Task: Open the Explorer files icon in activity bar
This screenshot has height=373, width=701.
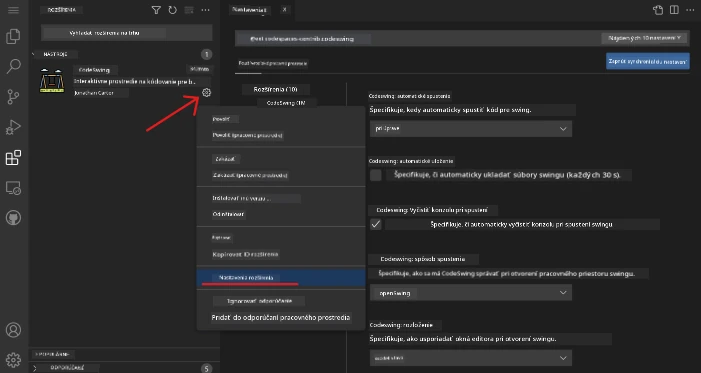Action: point(13,36)
